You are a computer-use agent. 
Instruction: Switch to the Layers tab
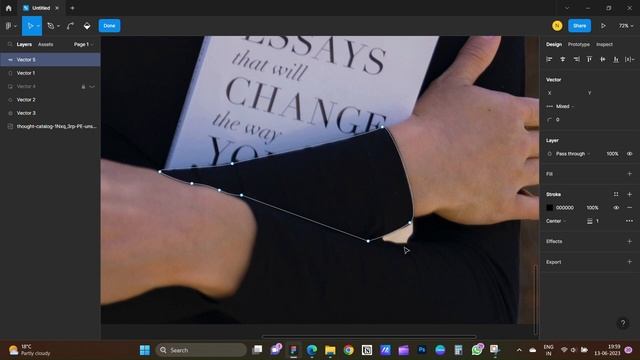(x=24, y=44)
